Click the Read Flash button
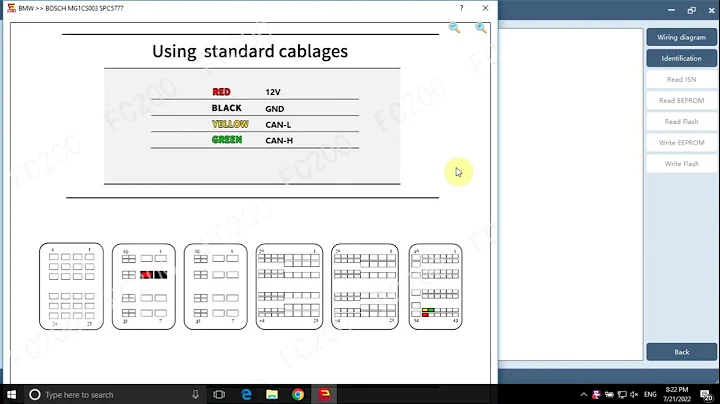This screenshot has width=720, height=404. click(x=681, y=122)
